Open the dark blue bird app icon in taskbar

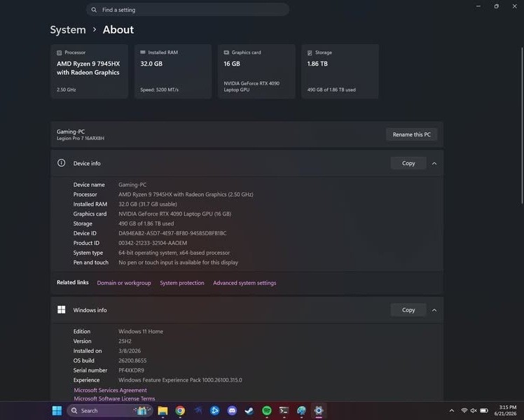198,410
